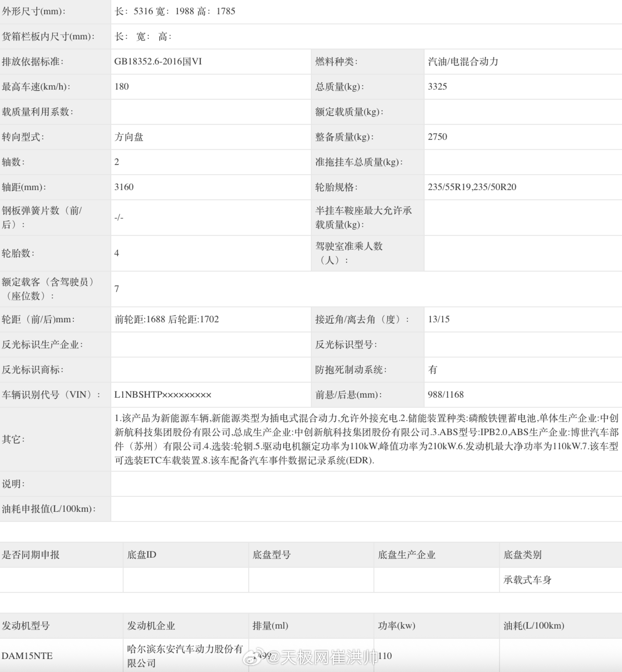
Task: Select rated passenger value 7
Action: pos(117,289)
